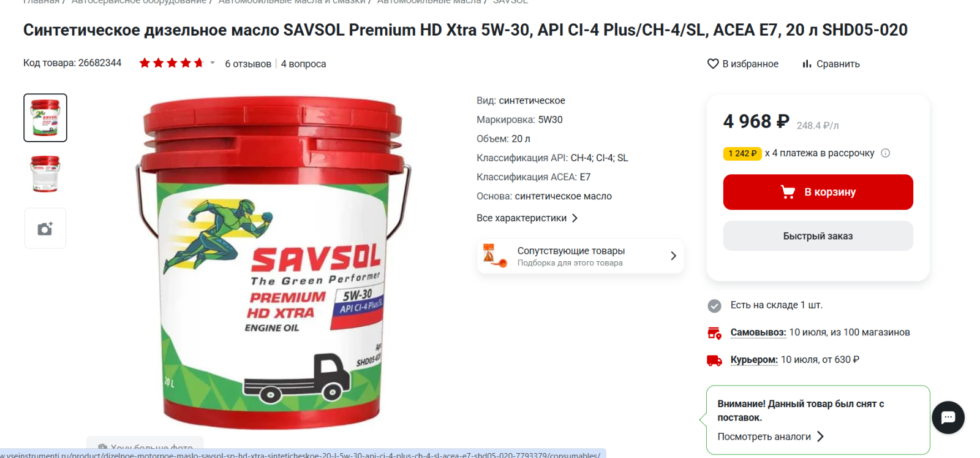The width and height of the screenshot is (980, 458).
Task: Select the second product thumbnail
Action: click(45, 174)
